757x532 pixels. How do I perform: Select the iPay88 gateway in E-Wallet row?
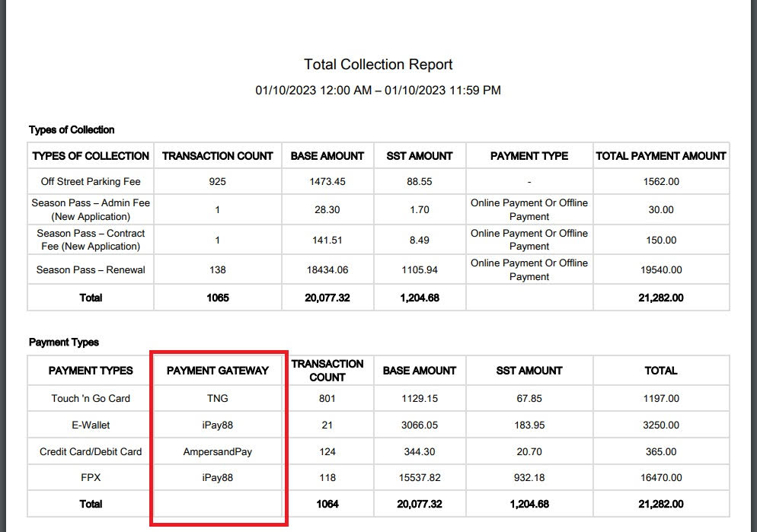tap(218, 425)
